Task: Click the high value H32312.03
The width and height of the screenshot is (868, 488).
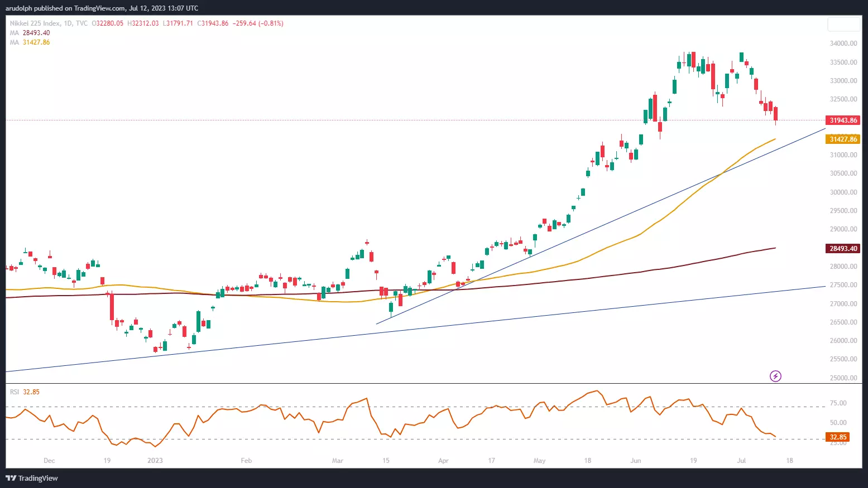Action: point(143,23)
